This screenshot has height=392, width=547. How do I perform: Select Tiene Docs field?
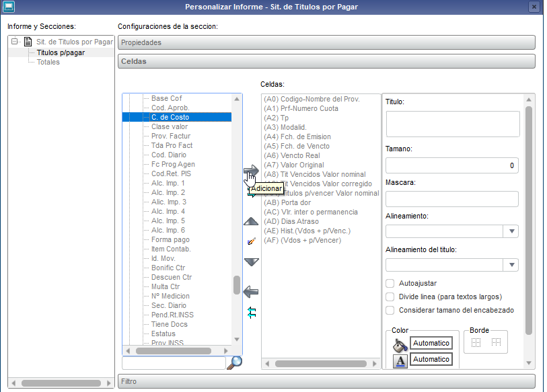coord(169,324)
